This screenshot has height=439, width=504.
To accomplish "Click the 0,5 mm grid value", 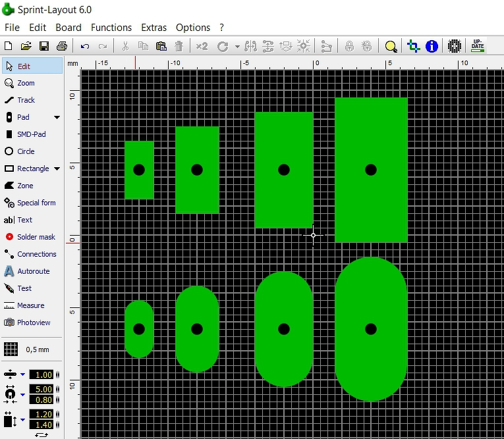I will tap(38, 349).
